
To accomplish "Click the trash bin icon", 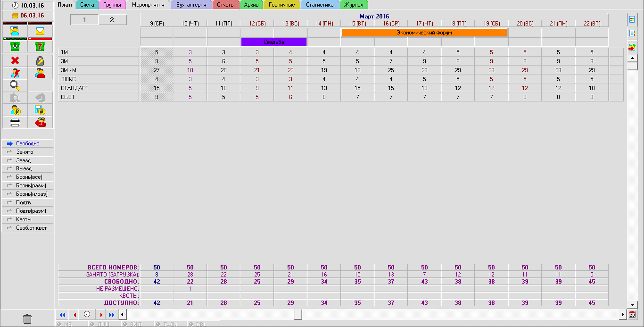I will tap(27, 319).
